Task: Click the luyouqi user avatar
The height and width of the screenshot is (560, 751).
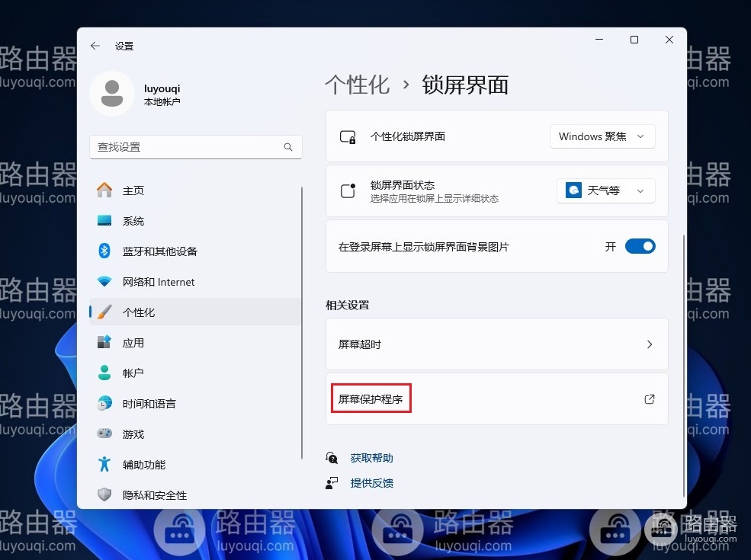Action: (112, 94)
